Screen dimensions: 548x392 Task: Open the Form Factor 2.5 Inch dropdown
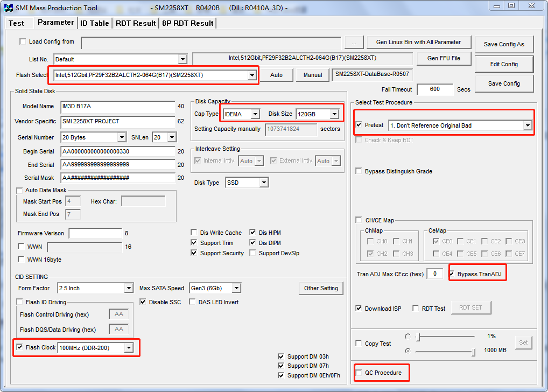coord(129,288)
